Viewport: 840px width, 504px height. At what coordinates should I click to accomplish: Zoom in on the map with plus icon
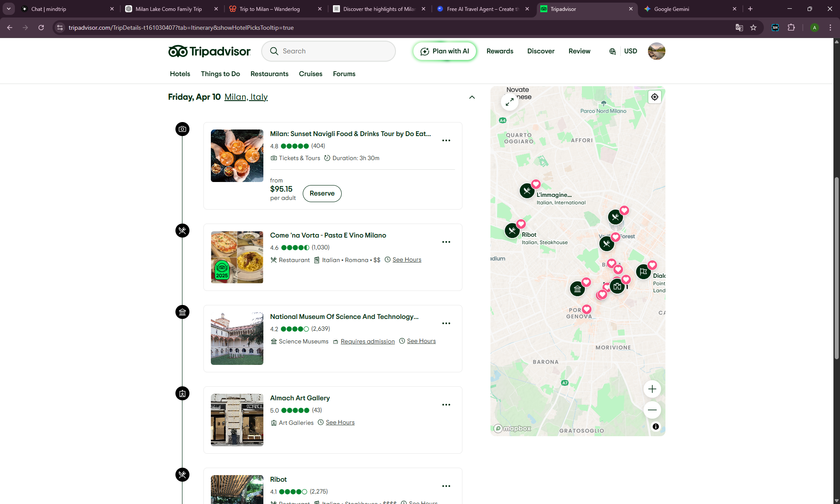pos(652,389)
